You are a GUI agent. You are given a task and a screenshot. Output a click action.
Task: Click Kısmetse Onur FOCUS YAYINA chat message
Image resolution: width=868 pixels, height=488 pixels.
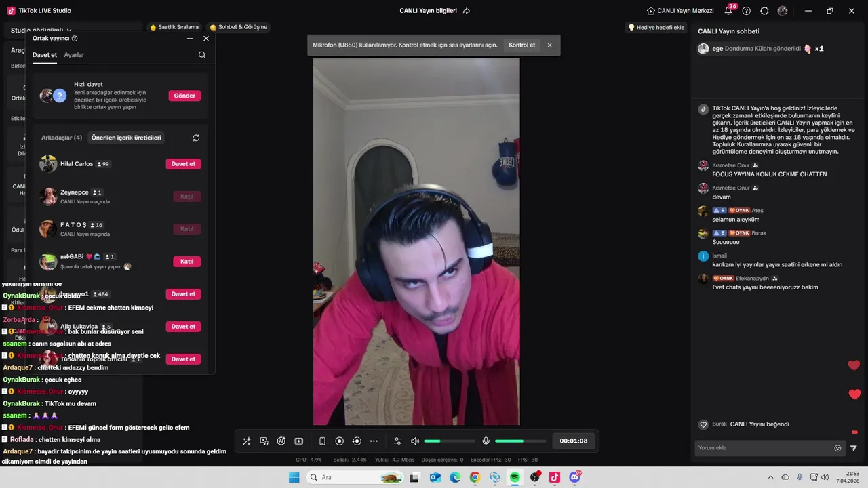769,174
